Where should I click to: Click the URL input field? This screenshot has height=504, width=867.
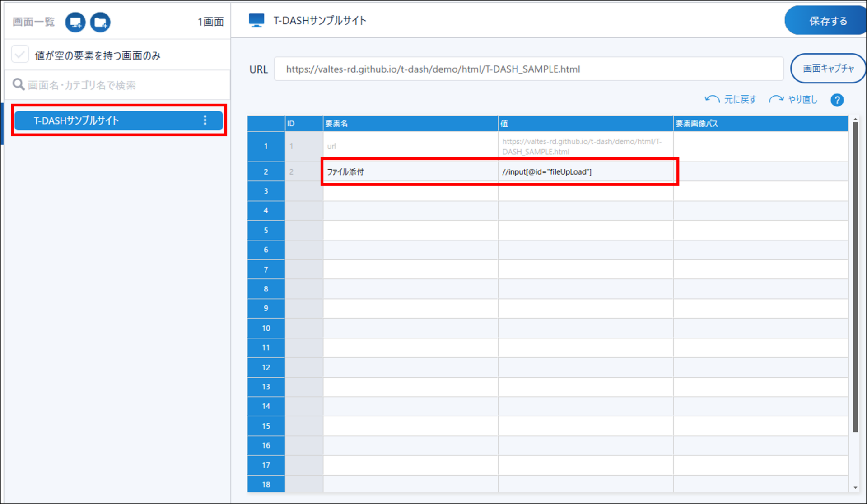[x=528, y=69]
